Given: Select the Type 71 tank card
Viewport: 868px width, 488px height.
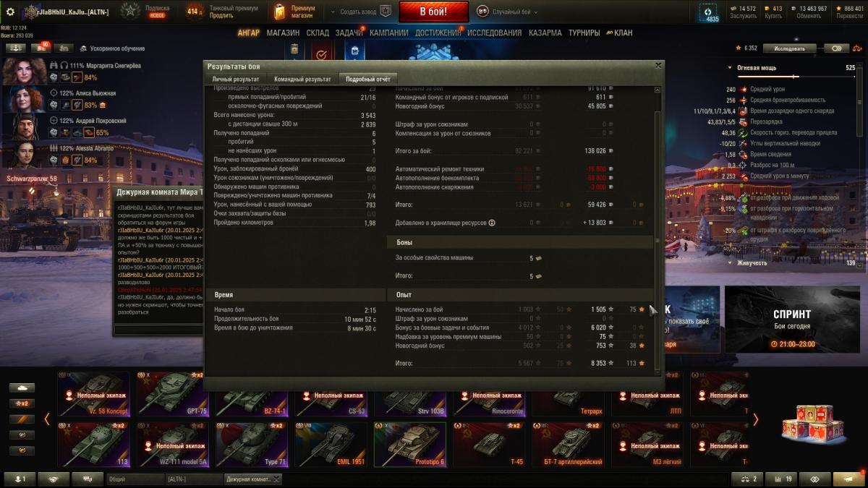Looking at the screenshot, I should pyautogui.click(x=251, y=444).
